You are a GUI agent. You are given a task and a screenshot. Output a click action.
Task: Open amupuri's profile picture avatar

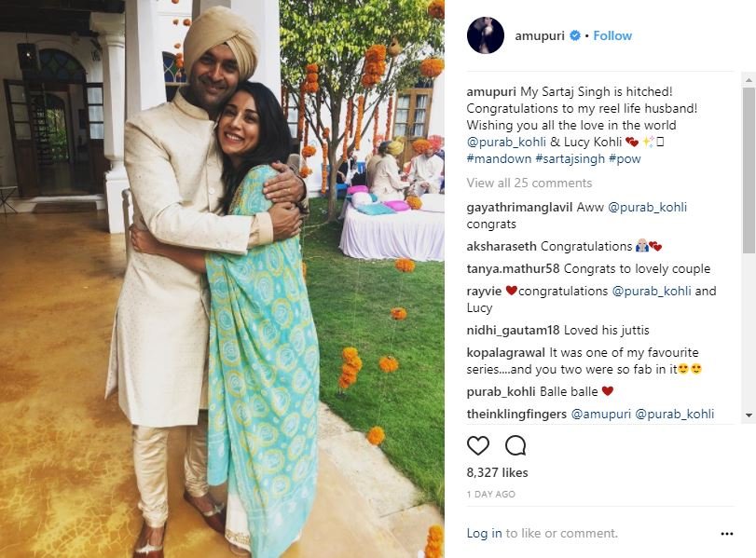pos(486,35)
